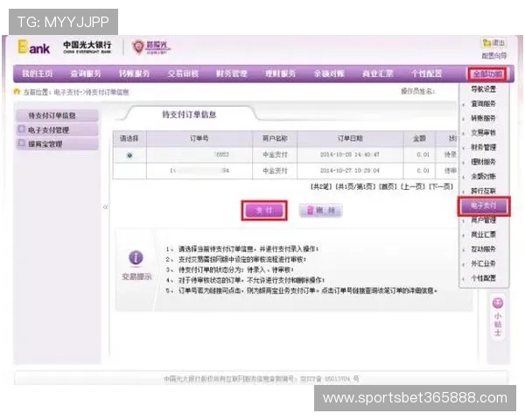
Task: Toggle the 全部功能 dropdown menu
Action: tap(487, 74)
